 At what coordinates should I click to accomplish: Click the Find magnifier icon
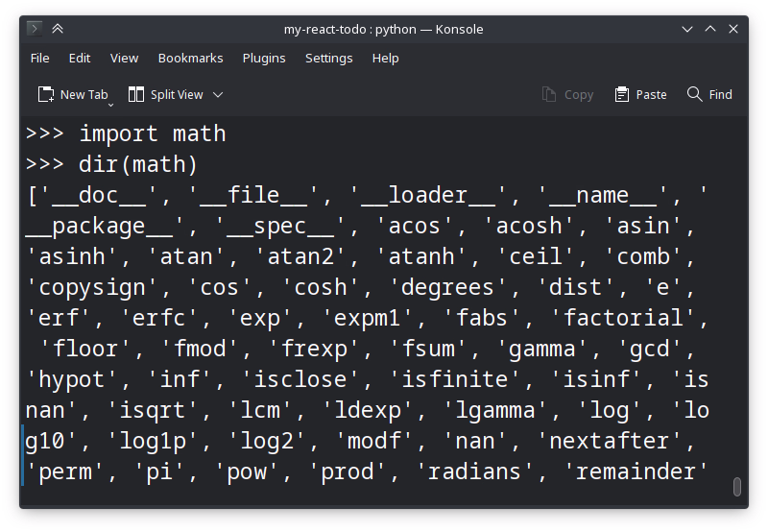[x=695, y=94]
